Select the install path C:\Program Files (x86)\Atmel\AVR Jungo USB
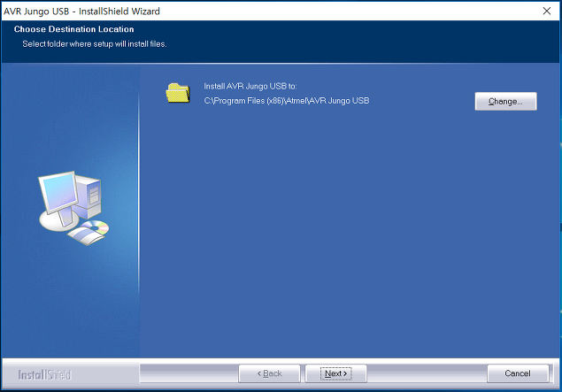562x392 pixels. [x=287, y=101]
